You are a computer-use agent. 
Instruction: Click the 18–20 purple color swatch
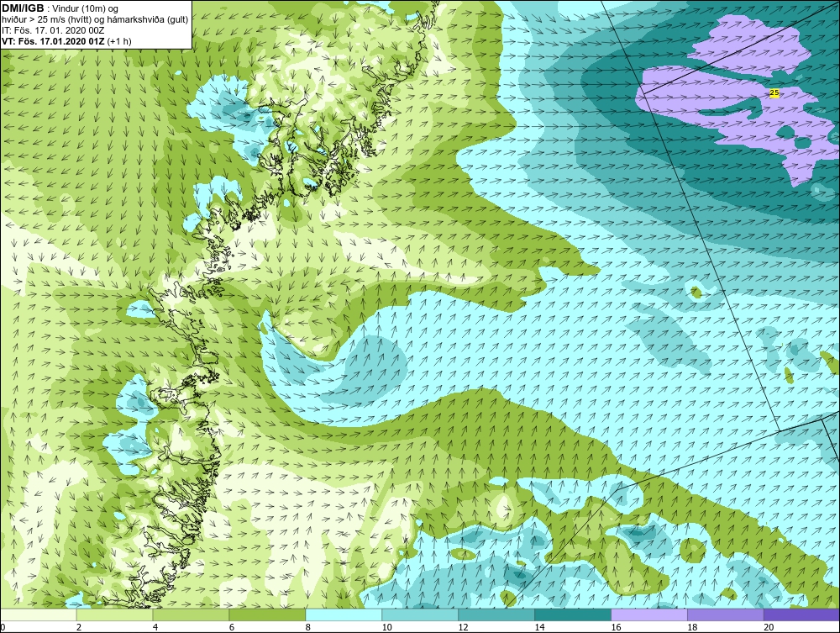tap(726, 615)
